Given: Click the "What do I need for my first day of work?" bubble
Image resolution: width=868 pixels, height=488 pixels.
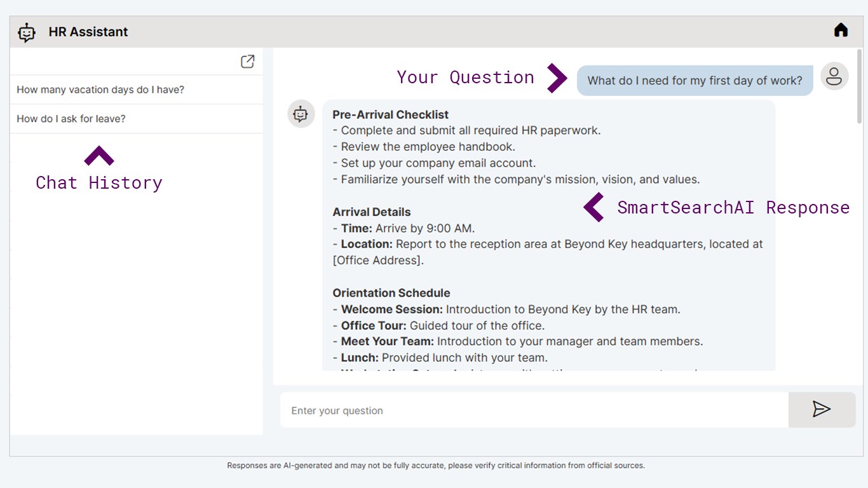Looking at the screenshot, I should click(695, 81).
